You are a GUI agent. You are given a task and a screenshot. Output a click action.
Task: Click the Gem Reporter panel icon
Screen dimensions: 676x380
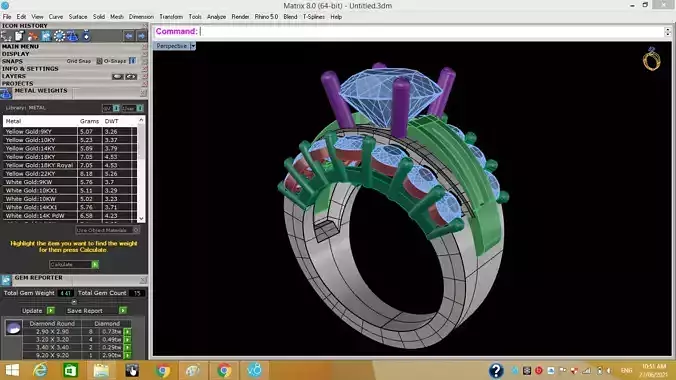(x=6, y=280)
